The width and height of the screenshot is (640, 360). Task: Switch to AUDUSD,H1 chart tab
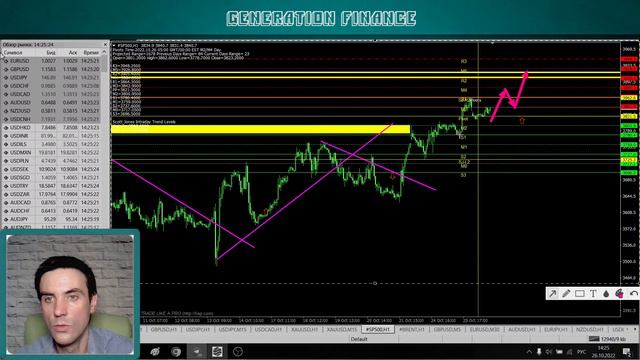[521, 329]
